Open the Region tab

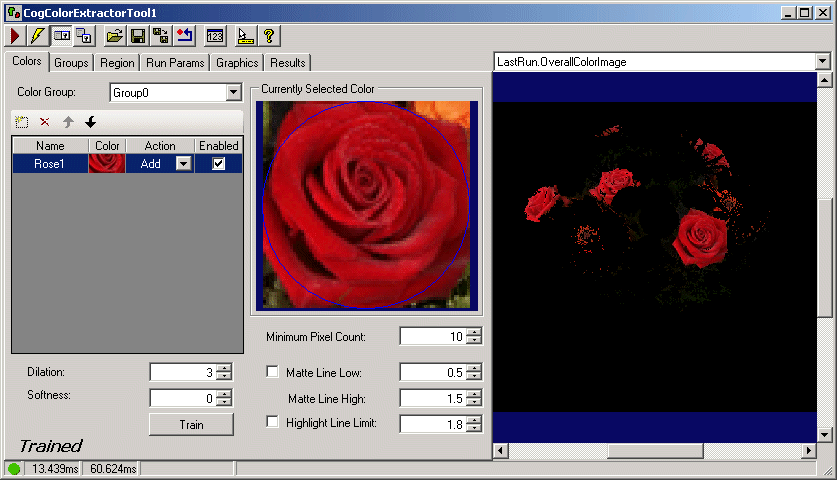tap(117, 63)
